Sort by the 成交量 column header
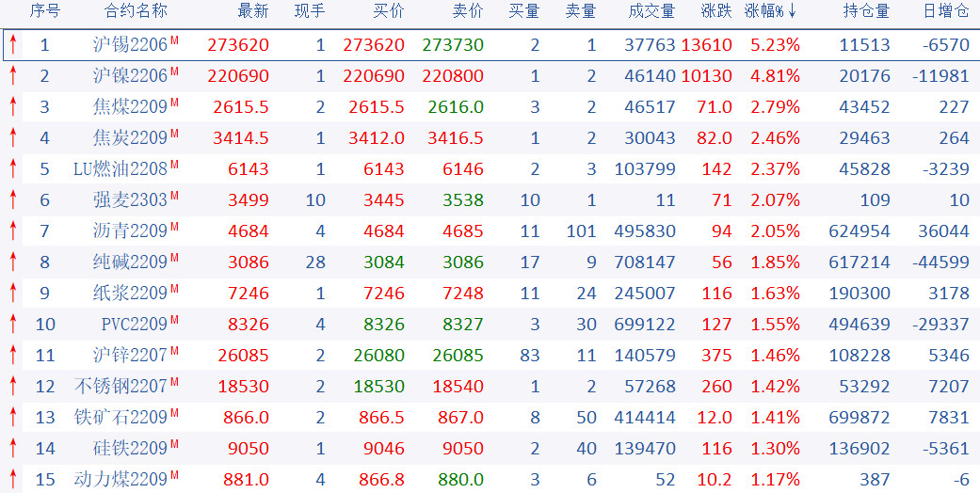980x493 pixels. pyautogui.click(x=651, y=11)
